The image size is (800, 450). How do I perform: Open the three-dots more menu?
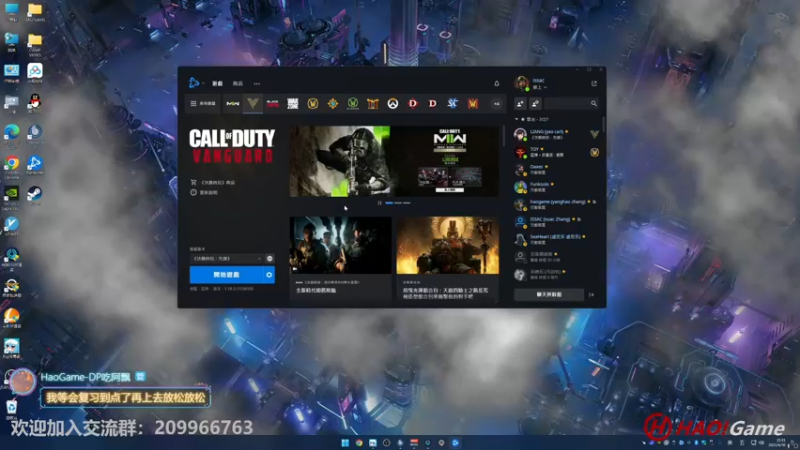pos(257,84)
